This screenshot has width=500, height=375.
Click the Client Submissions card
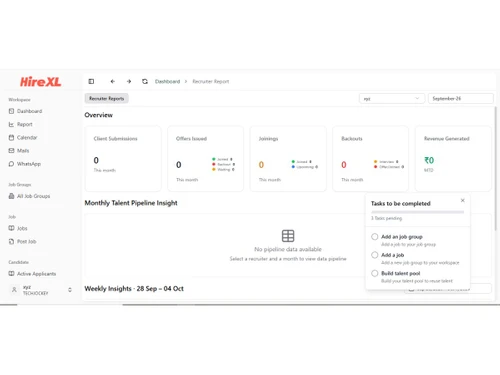click(x=123, y=158)
